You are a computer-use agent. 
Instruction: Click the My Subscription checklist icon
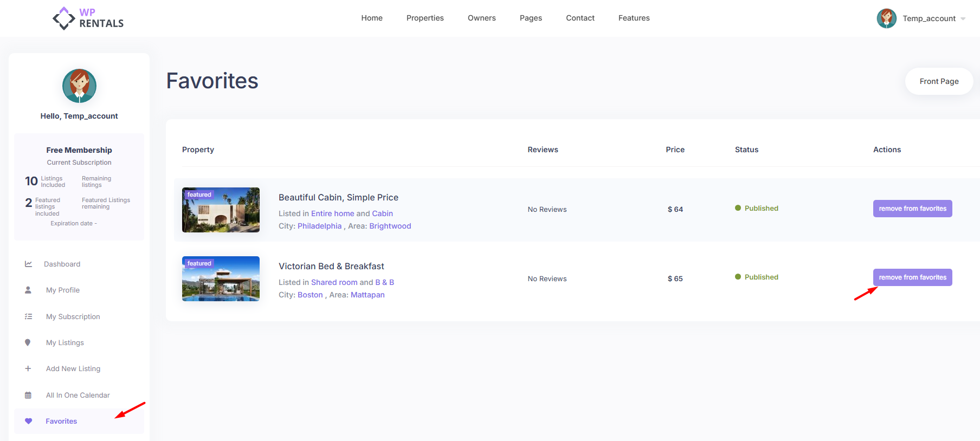coord(28,316)
